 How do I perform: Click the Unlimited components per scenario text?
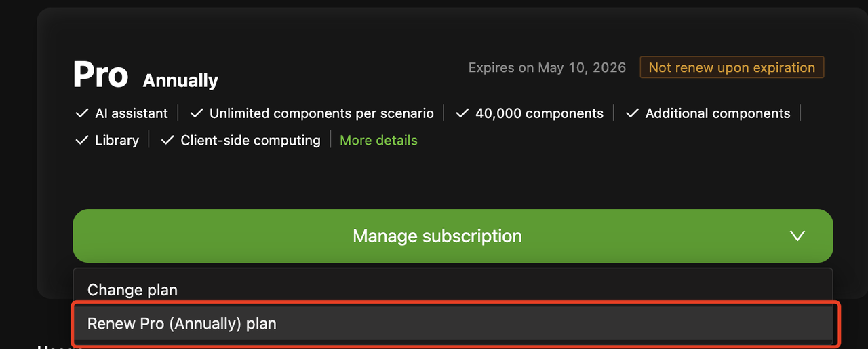click(321, 113)
